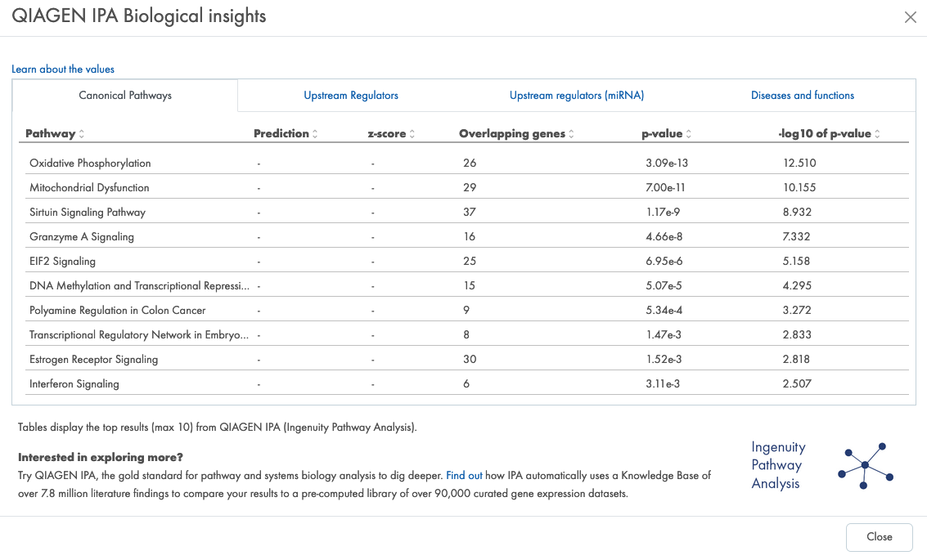The height and width of the screenshot is (560, 927).
Task: Select Transcriptional Regulatory Network in Embryo... row
Action: coord(466,334)
